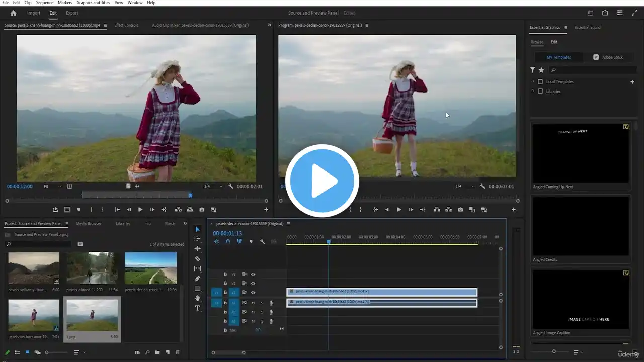This screenshot has height=362, width=644.
Task: Select the pexels-ahmed rainy road thumbnail
Action: (x=92, y=268)
